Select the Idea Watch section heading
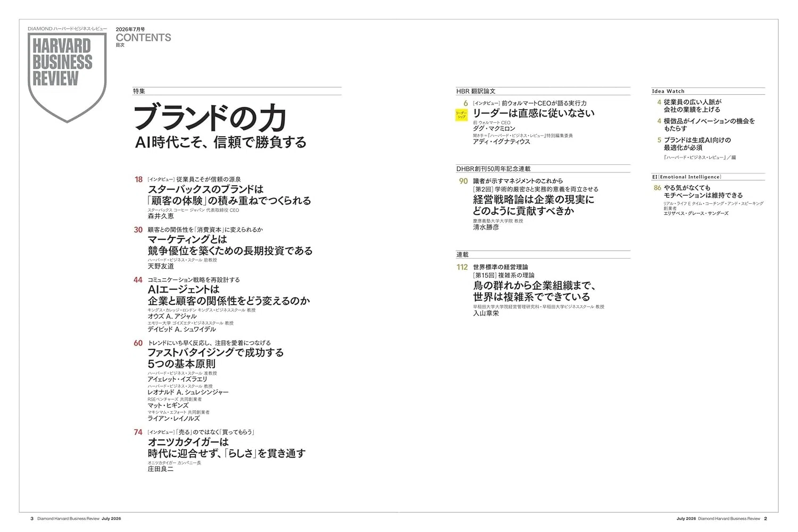798x532 pixels. [668, 92]
